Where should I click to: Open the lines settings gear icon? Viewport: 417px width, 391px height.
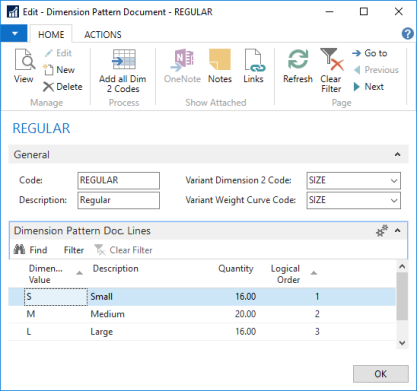[382, 231]
